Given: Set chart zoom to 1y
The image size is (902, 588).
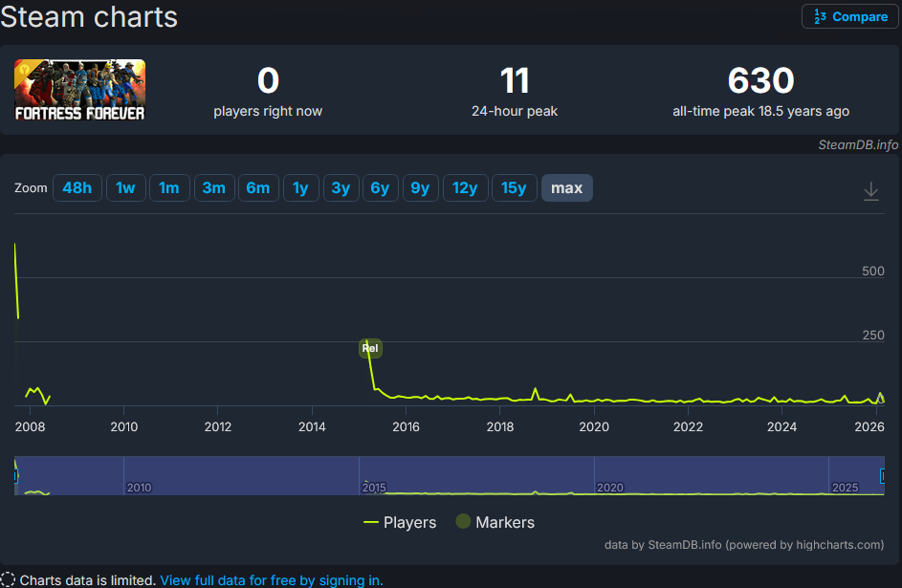Looking at the screenshot, I should pos(301,188).
